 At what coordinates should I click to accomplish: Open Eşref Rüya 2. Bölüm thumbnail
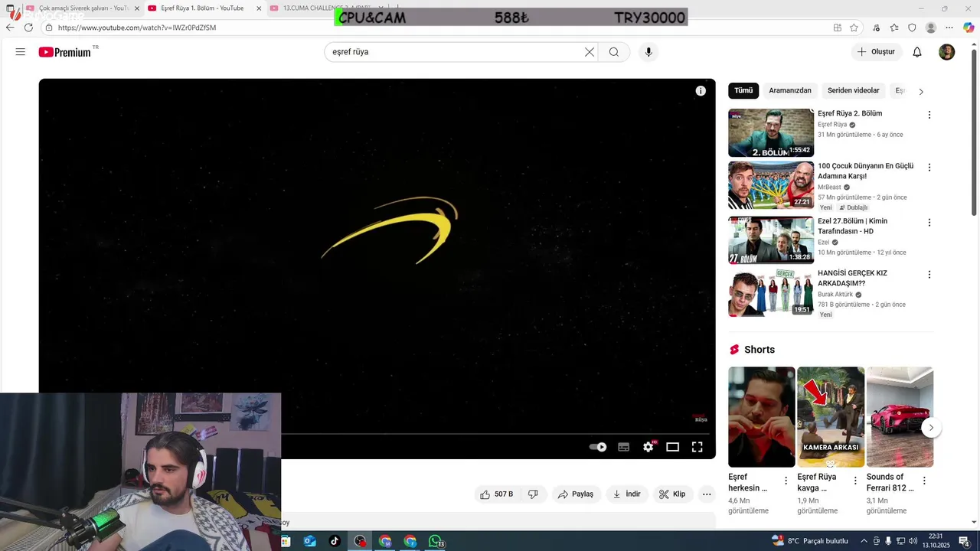771,132
